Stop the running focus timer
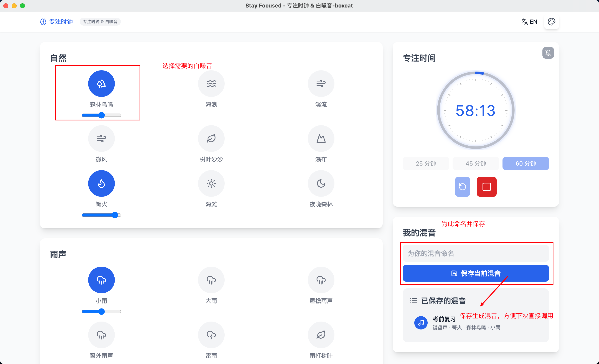This screenshot has height=364, width=599. pyautogui.click(x=486, y=187)
